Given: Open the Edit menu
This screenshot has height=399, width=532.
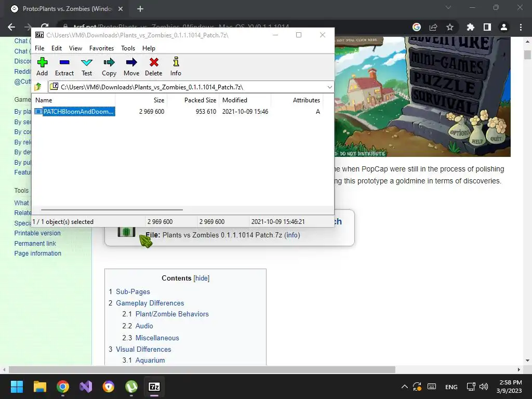Looking at the screenshot, I should point(56,48).
